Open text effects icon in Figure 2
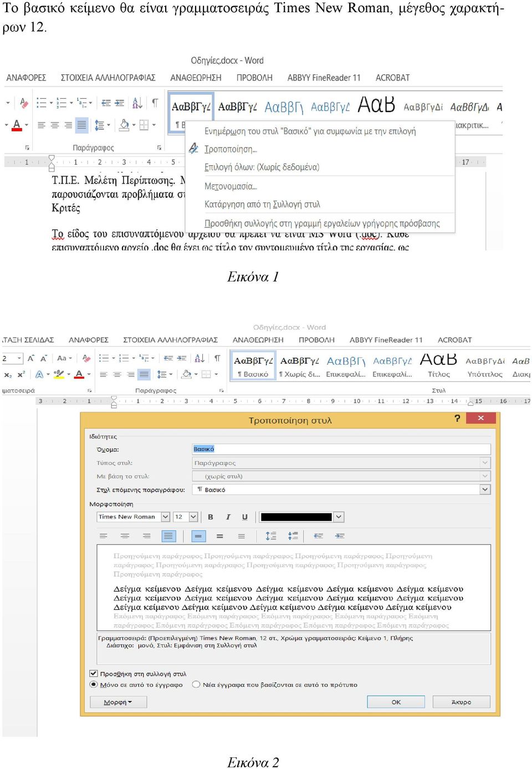 click(x=39, y=375)
